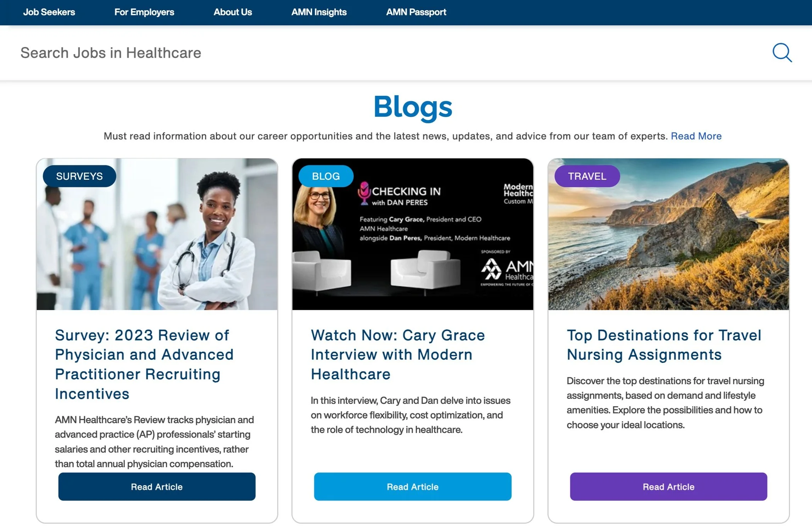Open the For Employers menu
This screenshot has height=526, width=812.
(x=144, y=12)
